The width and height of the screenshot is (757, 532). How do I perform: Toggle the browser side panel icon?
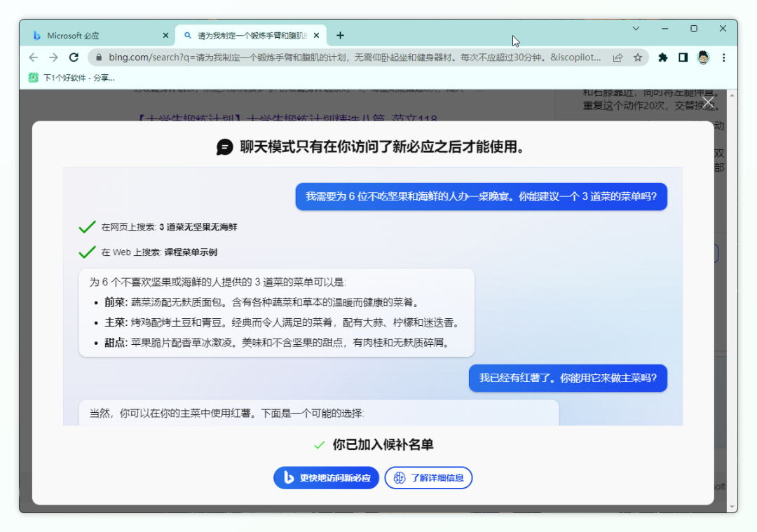coord(683,57)
